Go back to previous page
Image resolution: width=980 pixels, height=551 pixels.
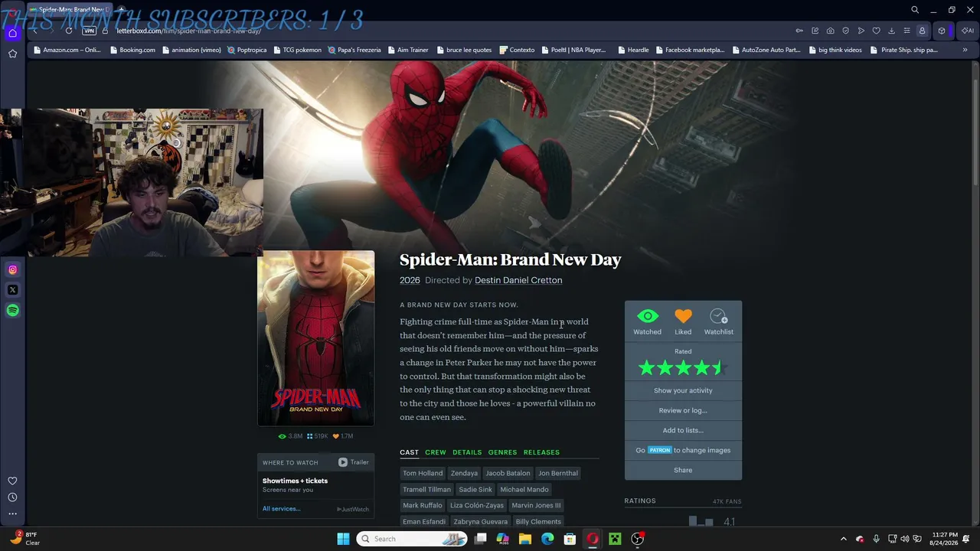pyautogui.click(x=35, y=31)
